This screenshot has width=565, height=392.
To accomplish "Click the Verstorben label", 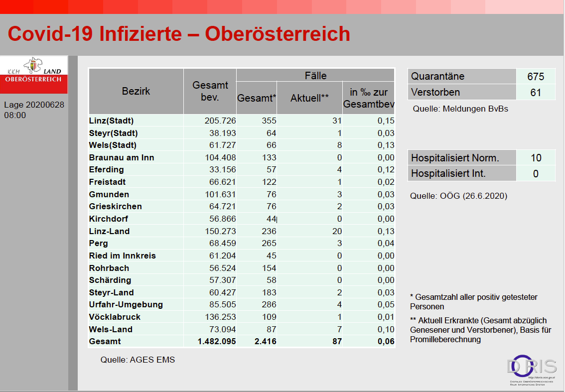I will click(435, 92).
